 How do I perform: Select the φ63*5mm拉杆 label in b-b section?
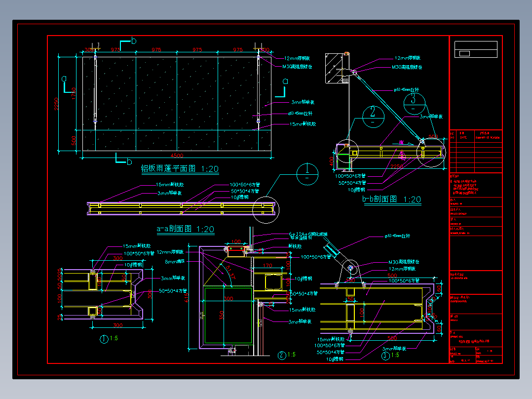pyautogui.click(x=407, y=90)
